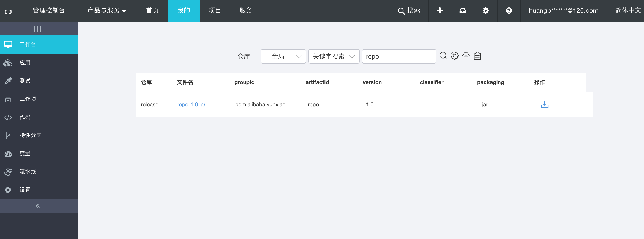Open 应用 in the sidebar

coord(39,63)
